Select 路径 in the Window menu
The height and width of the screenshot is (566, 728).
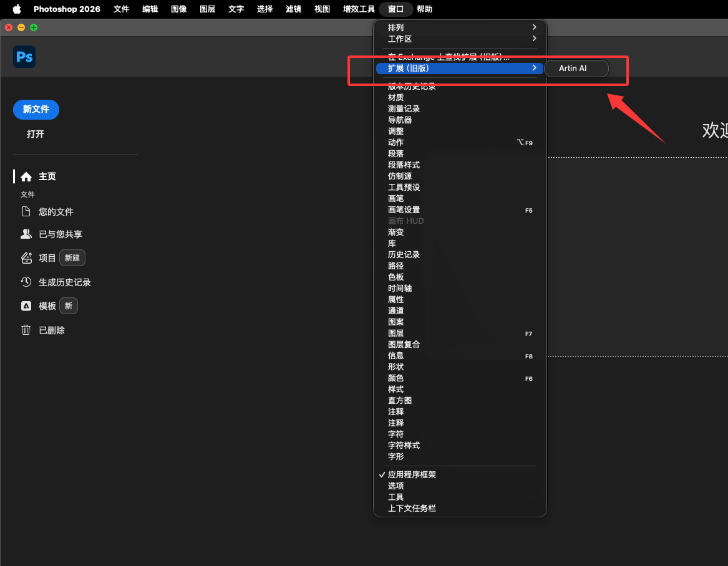point(460,266)
